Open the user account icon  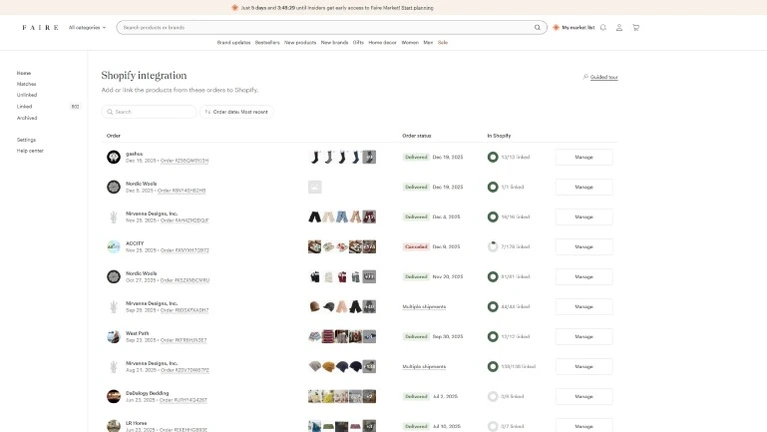[619, 28]
